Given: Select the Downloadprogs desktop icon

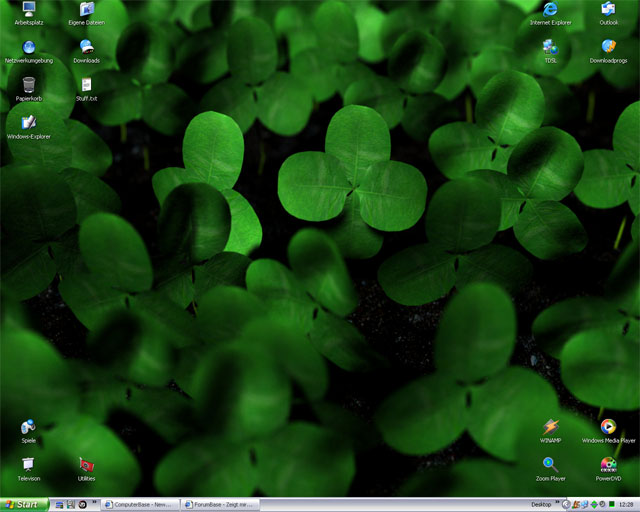Looking at the screenshot, I should point(608,52).
